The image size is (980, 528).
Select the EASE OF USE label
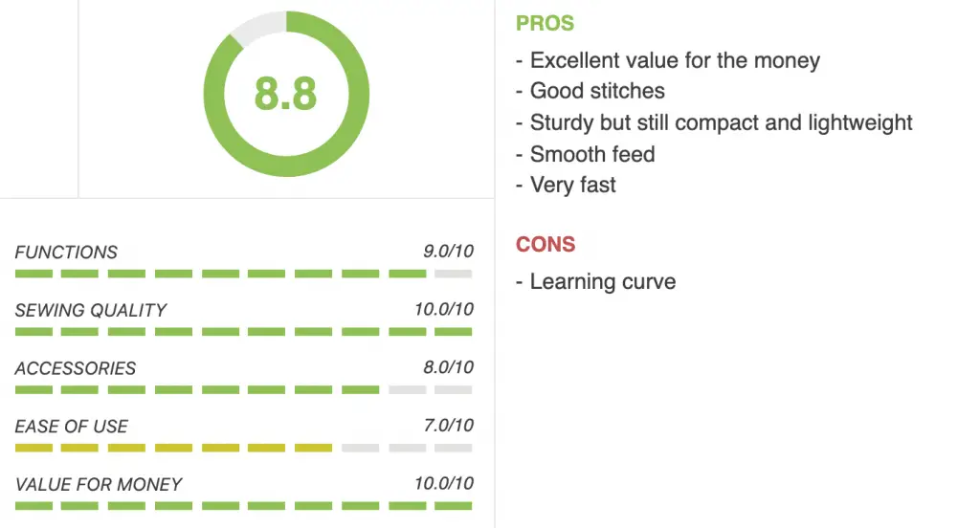[x=71, y=427]
